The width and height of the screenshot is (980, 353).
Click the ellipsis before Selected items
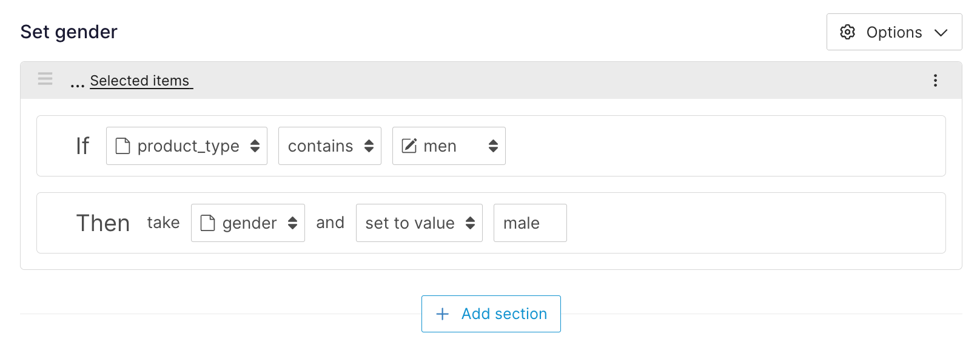click(77, 82)
